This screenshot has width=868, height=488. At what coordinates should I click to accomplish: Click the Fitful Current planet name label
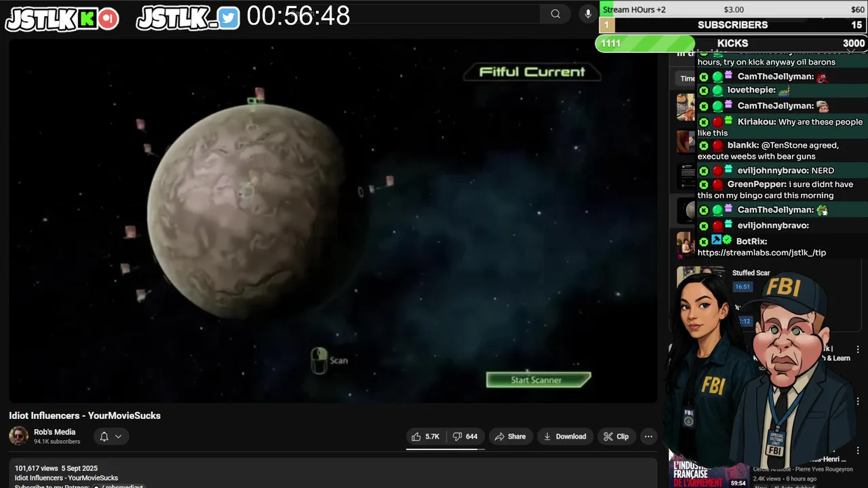(x=532, y=72)
